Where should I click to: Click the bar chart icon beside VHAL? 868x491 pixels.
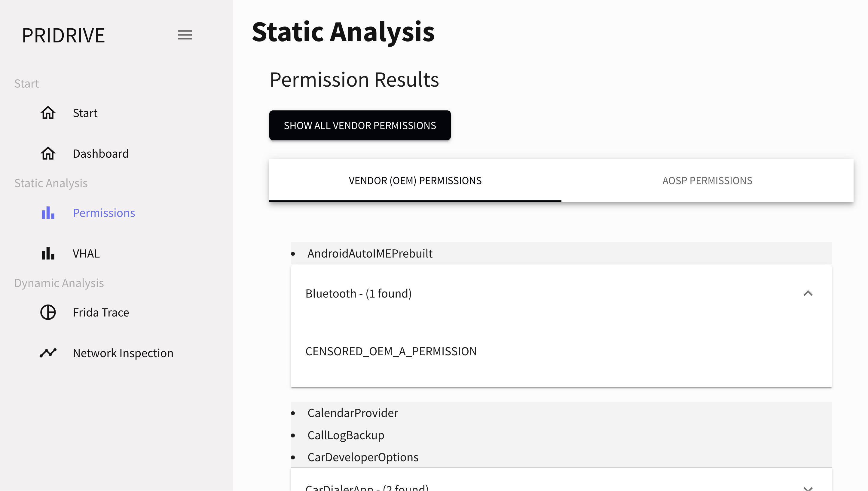48,253
